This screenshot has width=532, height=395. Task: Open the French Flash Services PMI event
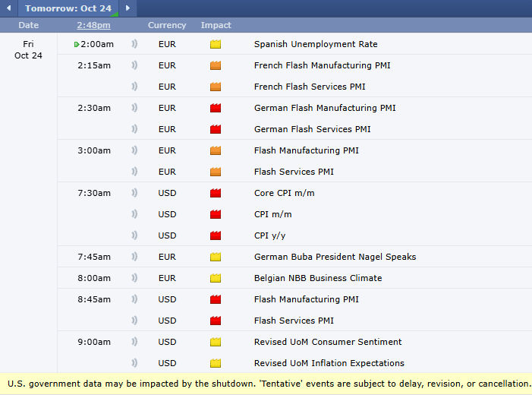[310, 87]
